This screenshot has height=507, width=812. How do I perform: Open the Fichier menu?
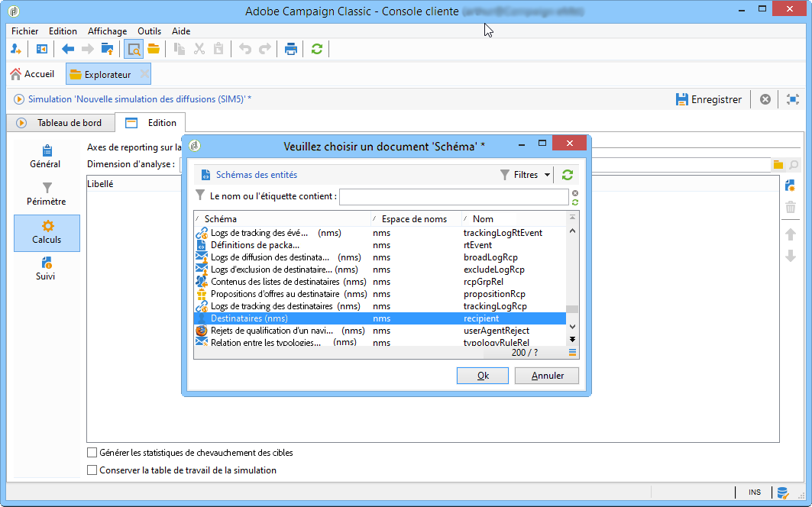(25, 31)
